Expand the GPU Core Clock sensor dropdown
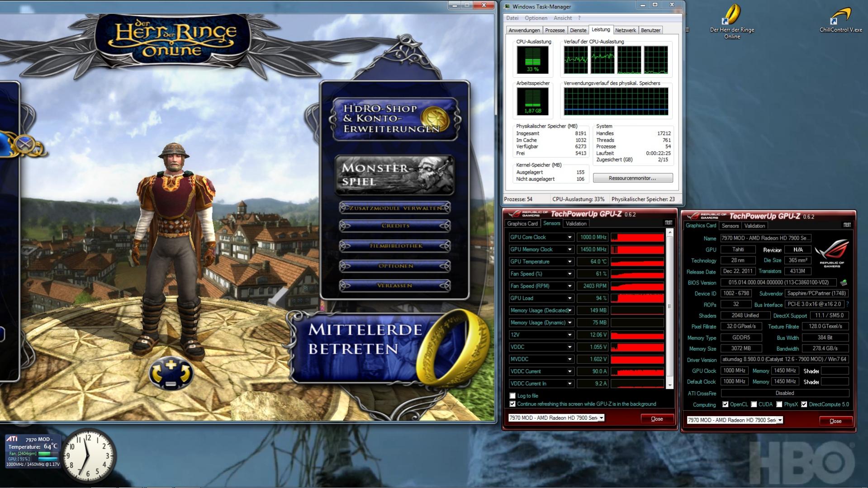868x488 pixels. tap(569, 237)
